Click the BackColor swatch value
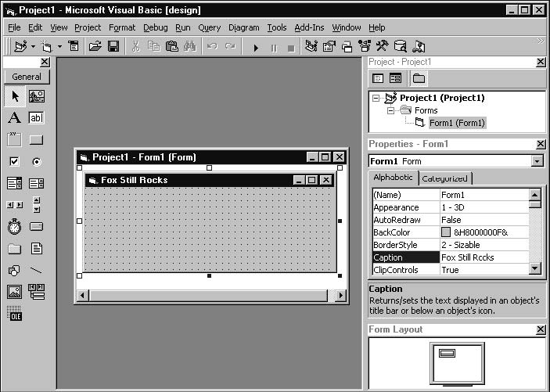The height and width of the screenshot is (392, 550). coord(445,232)
